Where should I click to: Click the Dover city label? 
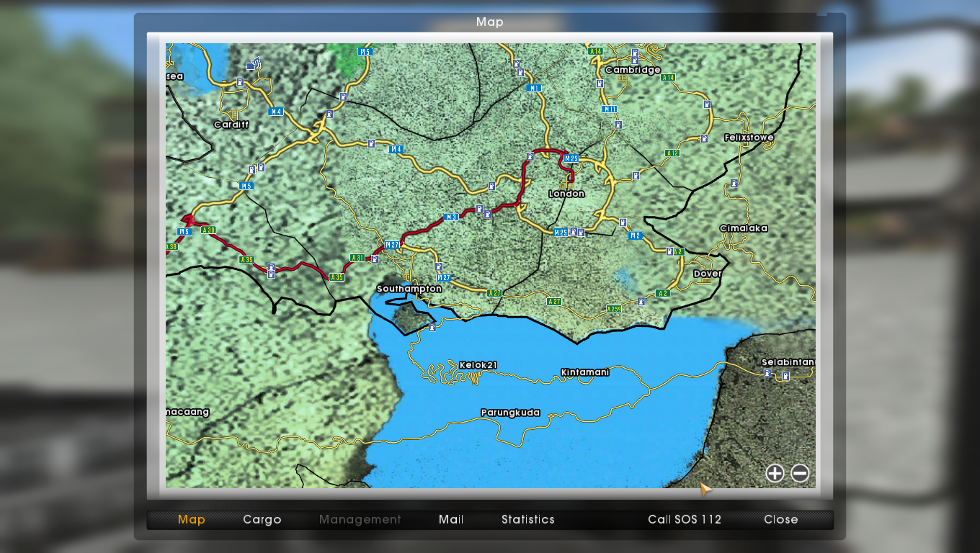tap(708, 274)
